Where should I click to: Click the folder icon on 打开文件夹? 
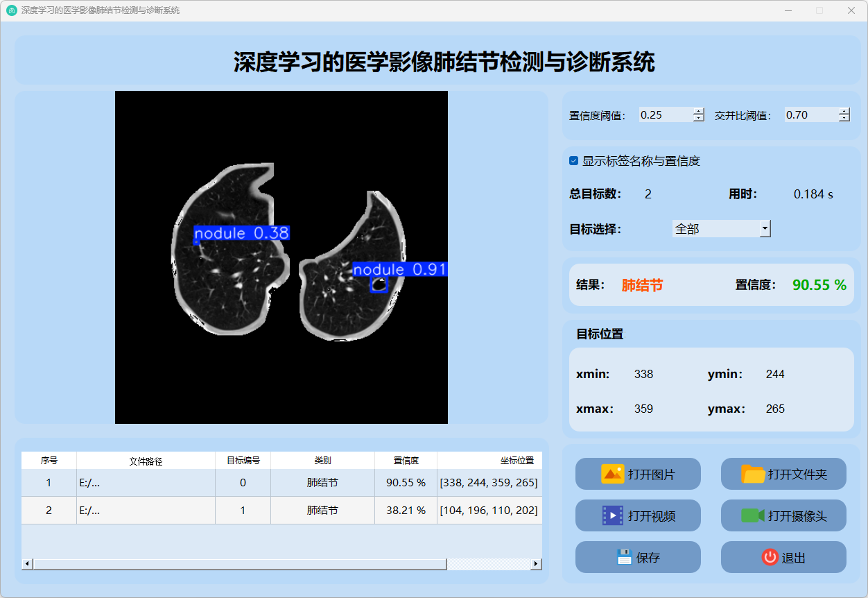[x=753, y=474]
